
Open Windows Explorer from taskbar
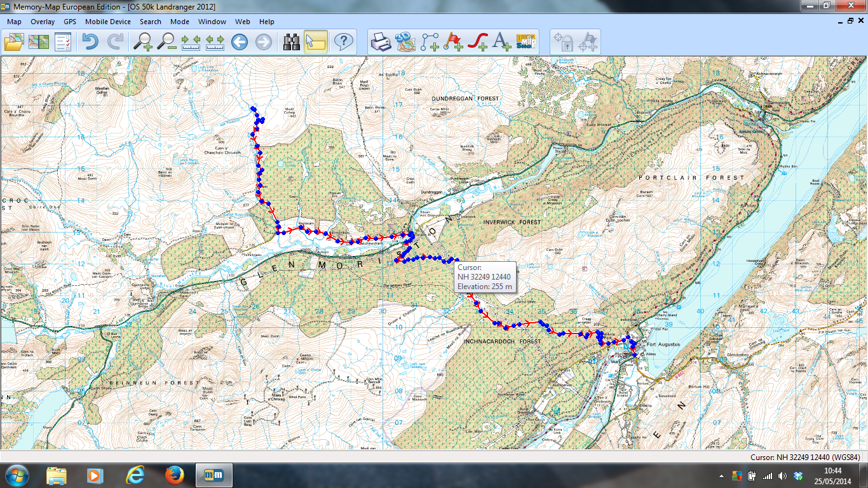point(57,475)
